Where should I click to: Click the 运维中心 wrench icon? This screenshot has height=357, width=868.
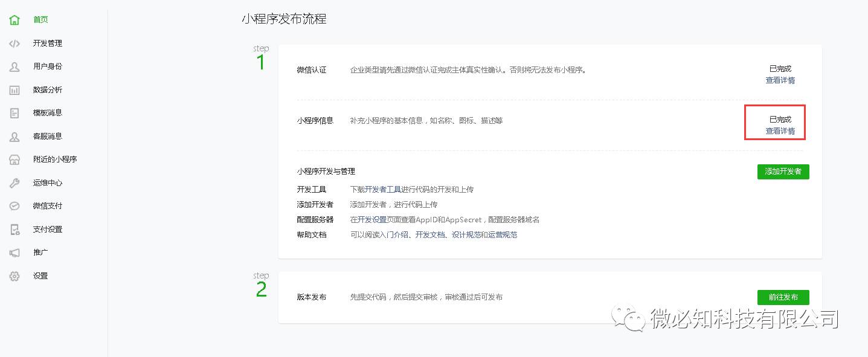(x=14, y=183)
